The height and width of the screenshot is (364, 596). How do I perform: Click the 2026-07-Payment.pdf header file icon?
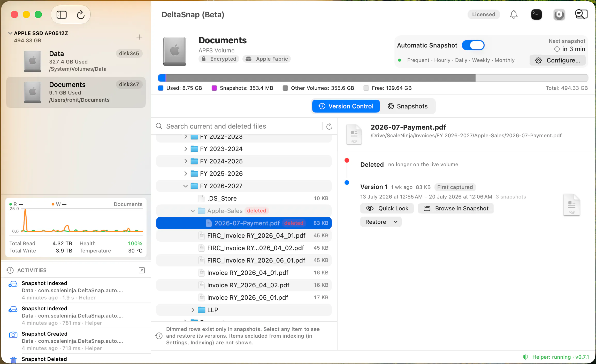click(x=354, y=134)
